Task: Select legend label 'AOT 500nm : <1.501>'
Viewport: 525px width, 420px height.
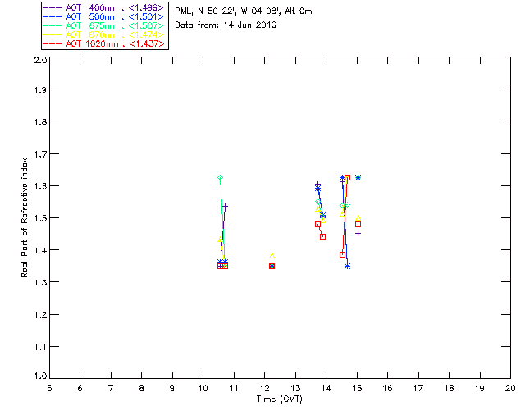Action: pos(115,16)
